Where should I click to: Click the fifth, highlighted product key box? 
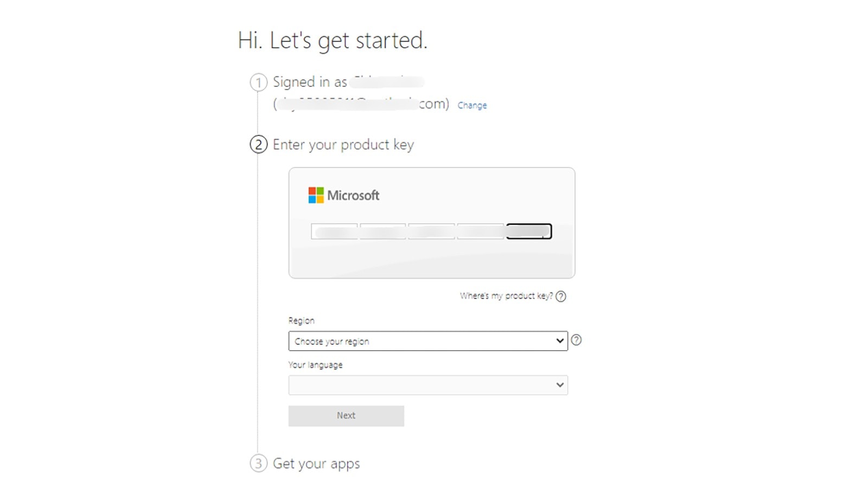pyautogui.click(x=529, y=232)
